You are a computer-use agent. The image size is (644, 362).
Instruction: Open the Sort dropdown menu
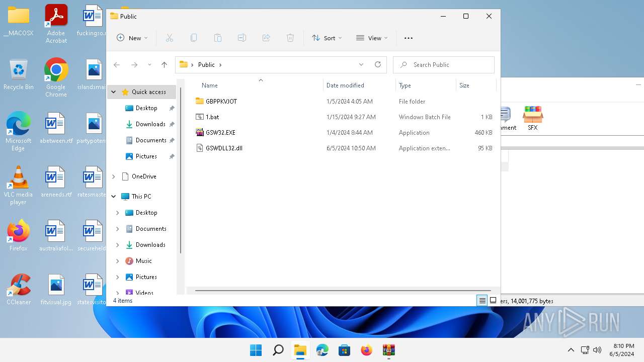click(327, 38)
